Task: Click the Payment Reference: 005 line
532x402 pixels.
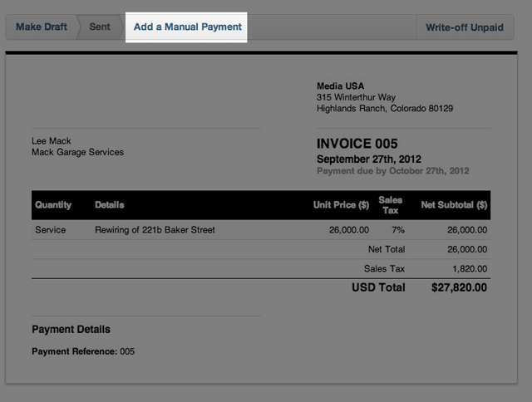Action: (83, 351)
